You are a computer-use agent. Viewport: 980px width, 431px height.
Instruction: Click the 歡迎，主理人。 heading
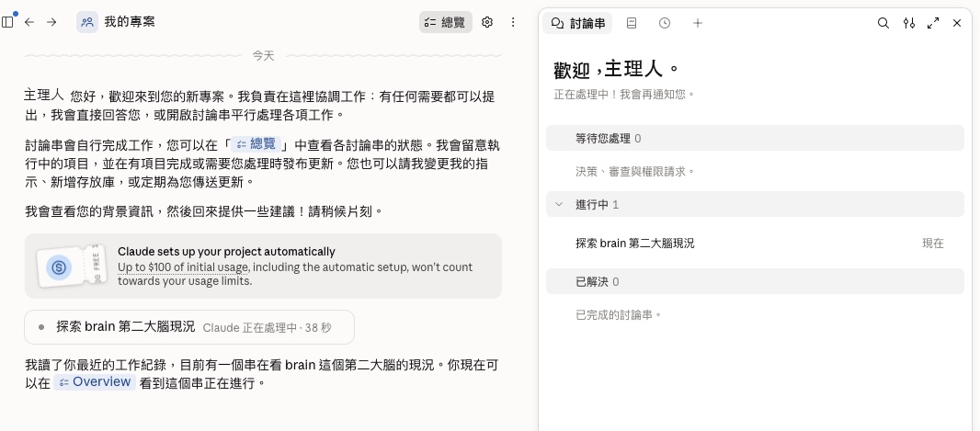tap(616, 69)
